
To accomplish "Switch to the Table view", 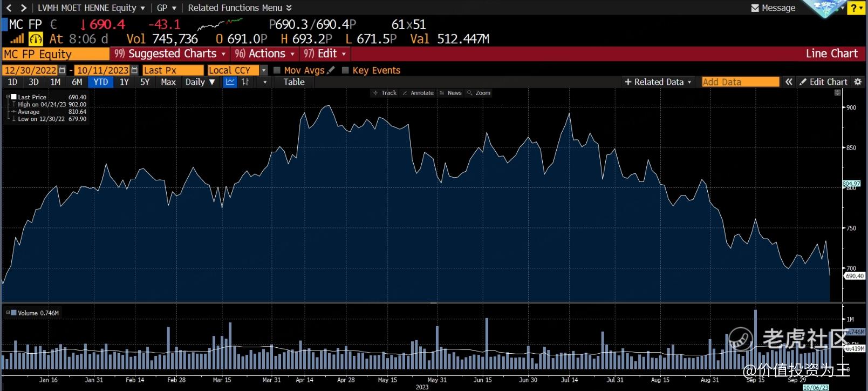I will tap(294, 82).
